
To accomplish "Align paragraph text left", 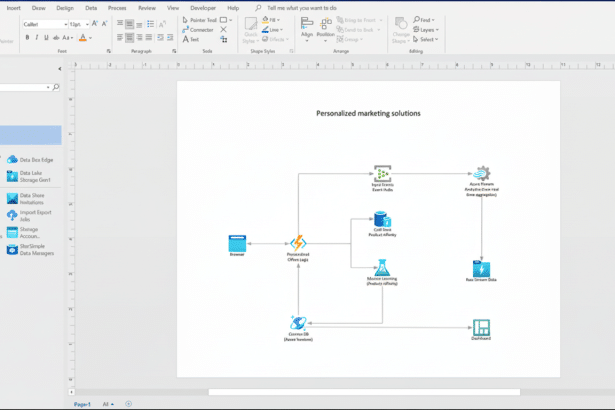I will 120,38.
